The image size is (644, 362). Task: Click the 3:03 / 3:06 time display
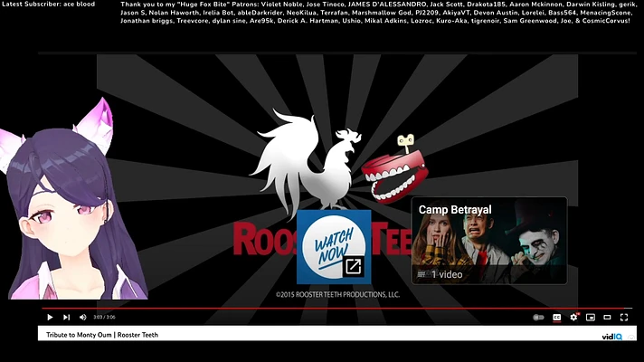(104, 317)
